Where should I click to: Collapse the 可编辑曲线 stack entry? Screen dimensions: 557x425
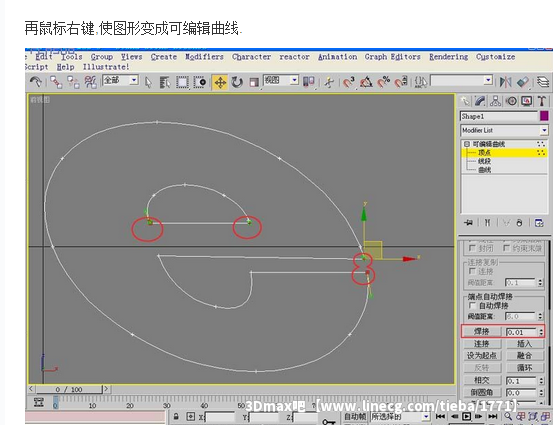point(467,144)
